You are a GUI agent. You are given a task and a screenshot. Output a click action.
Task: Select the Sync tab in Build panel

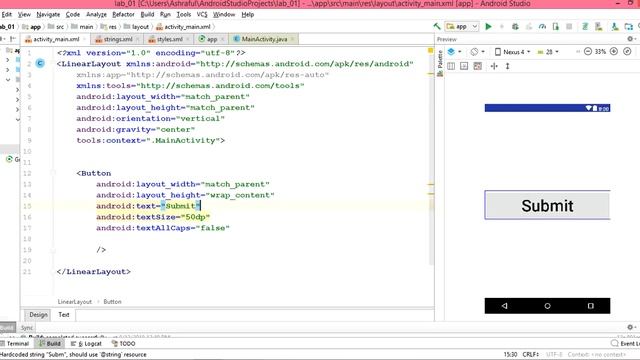coord(27,328)
